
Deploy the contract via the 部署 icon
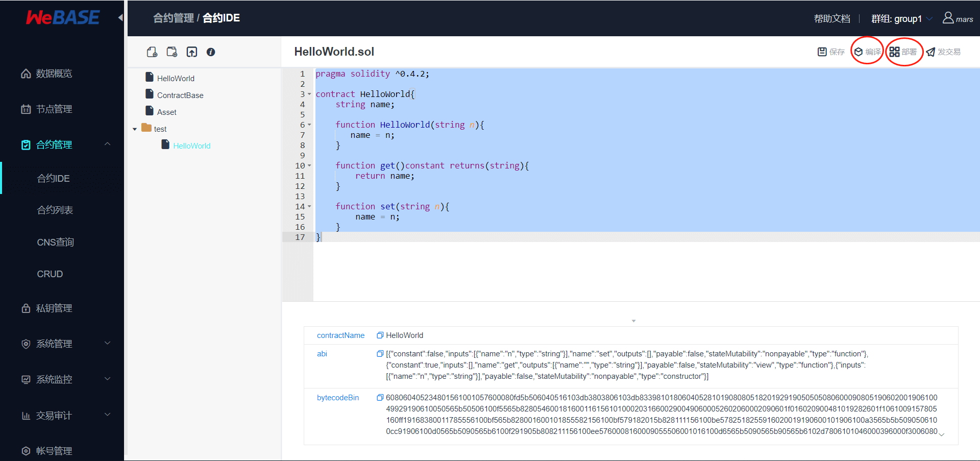click(x=904, y=52)
